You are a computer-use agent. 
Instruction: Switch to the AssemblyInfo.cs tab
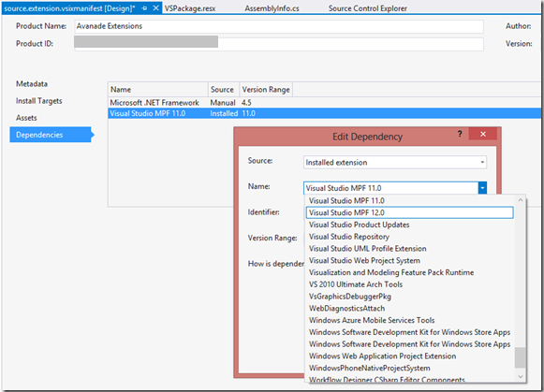pyautogui.click(x=272, y=8)
